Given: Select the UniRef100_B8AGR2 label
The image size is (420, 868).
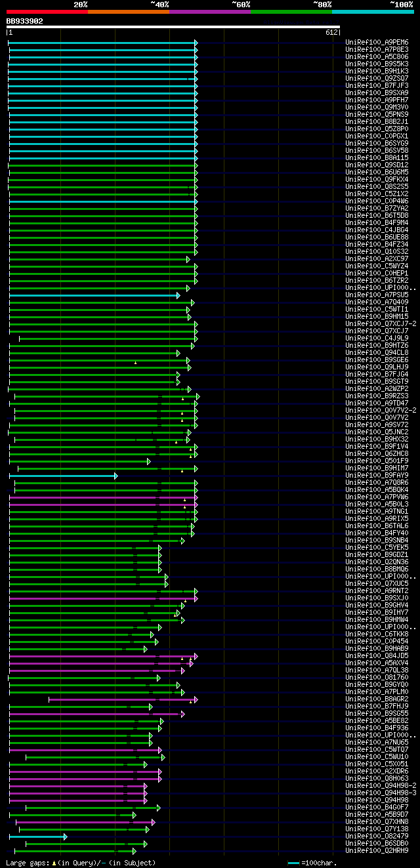Looking at the screenshot, I should tap(377, 699).
